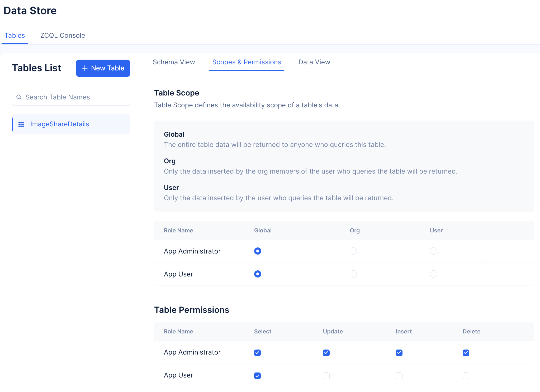
Task: Select Org scope for App User
Action: (353, 274)
